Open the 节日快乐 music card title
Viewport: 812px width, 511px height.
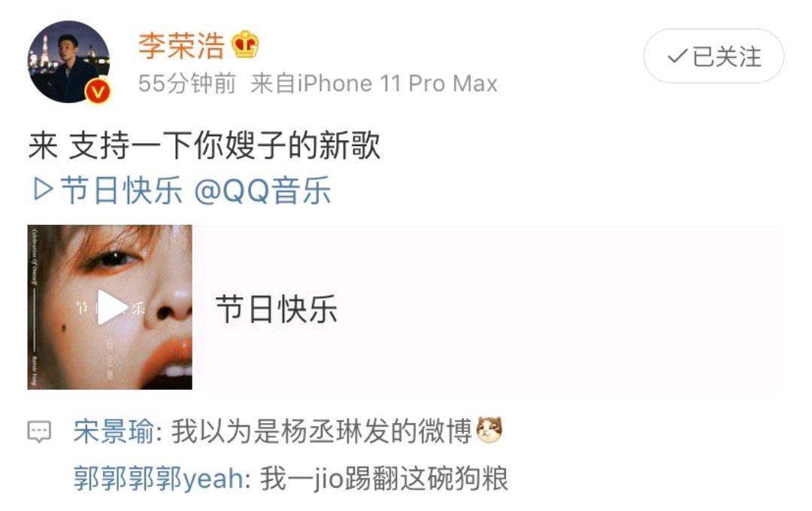click(x=276, y=309)
